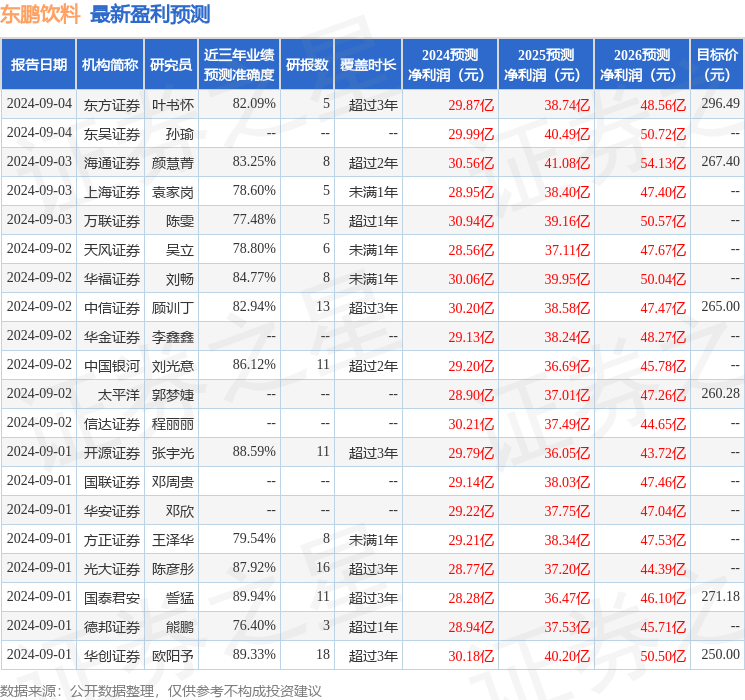Click the 信达证券 institution cell

click(112, 424)
